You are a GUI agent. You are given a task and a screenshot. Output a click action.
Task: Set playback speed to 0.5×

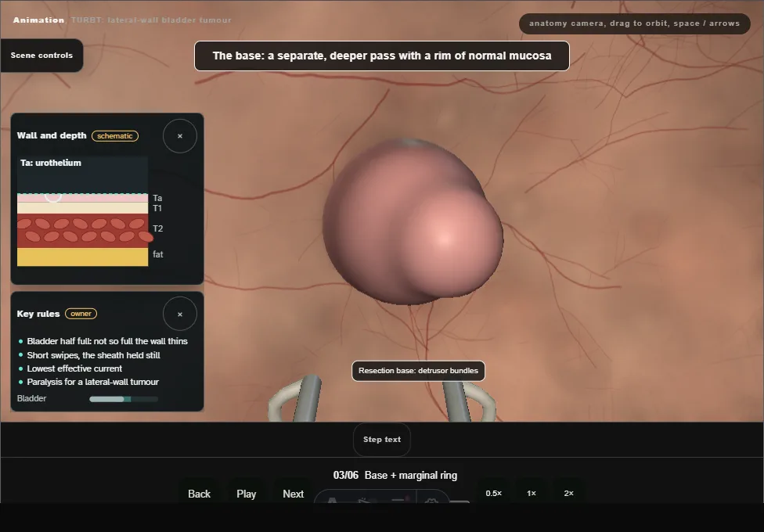[x=494, y=494]
